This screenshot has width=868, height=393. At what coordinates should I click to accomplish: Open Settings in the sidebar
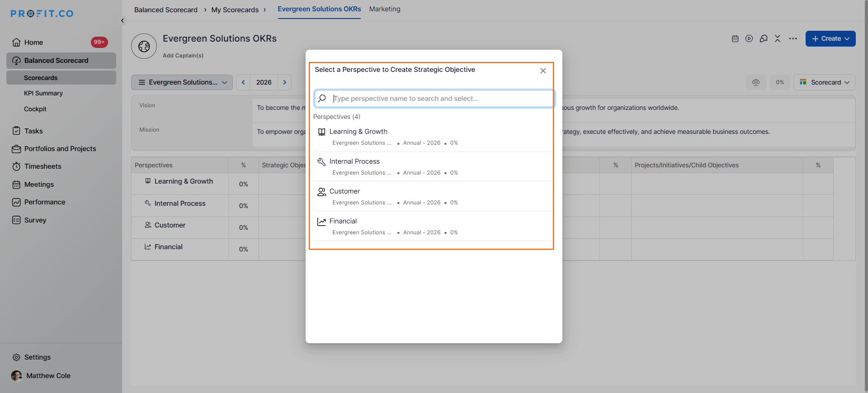pyautogui.click(x=38, y=357)
